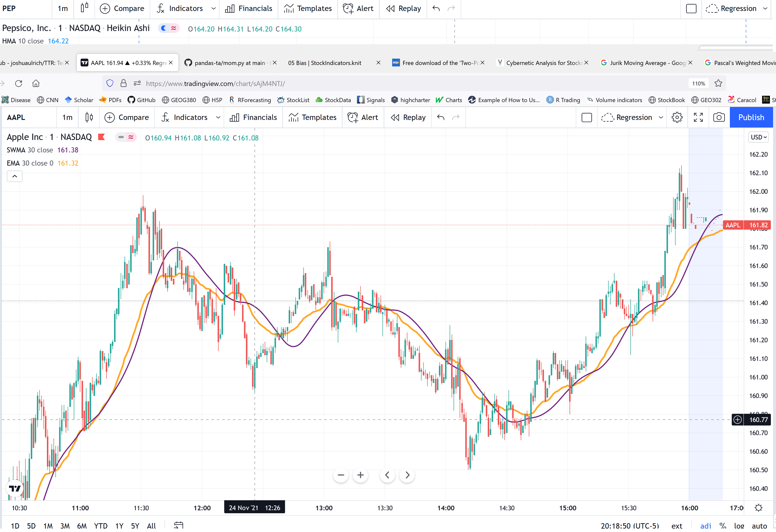The width and height of the screenshot is (776, 532).
Task: Open Compare in AAPL toolbar
Action: tap(126, 117)
